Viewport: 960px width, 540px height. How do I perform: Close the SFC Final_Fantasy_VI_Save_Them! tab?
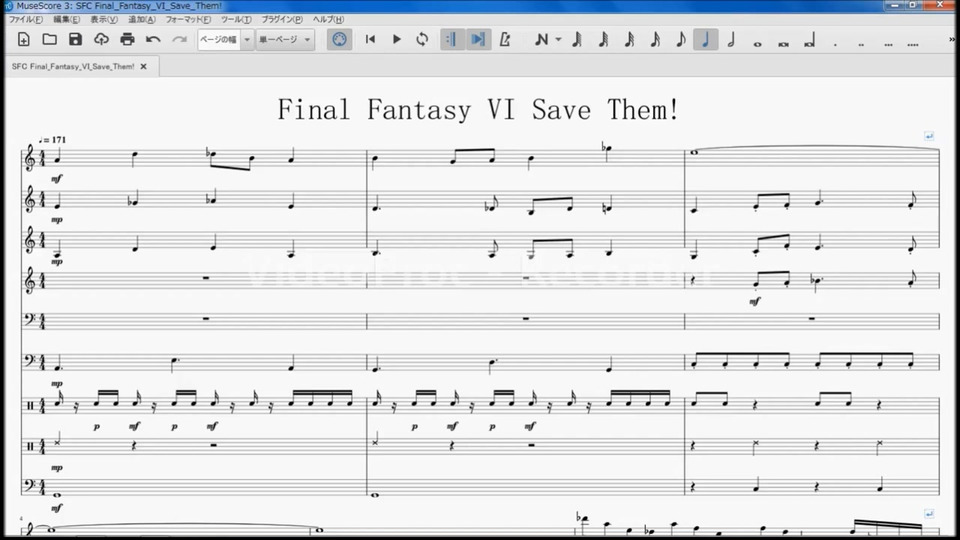coord(144,66)
